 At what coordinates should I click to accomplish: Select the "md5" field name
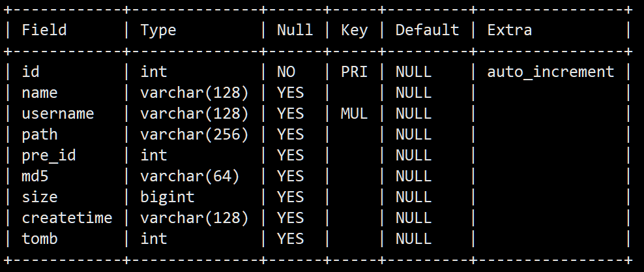tap(35, 176)
